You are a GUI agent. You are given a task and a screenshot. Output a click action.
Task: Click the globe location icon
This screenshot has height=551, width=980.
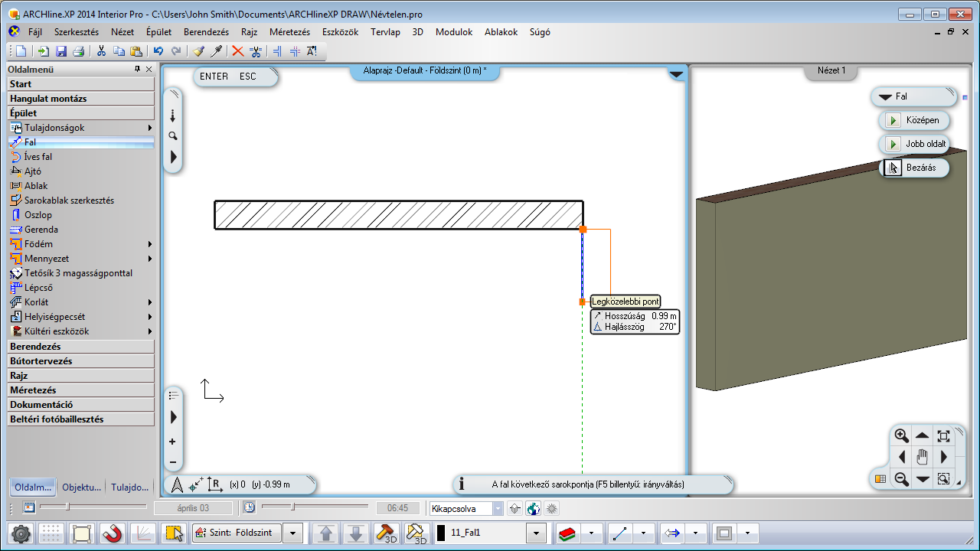[x=534, y=508]
